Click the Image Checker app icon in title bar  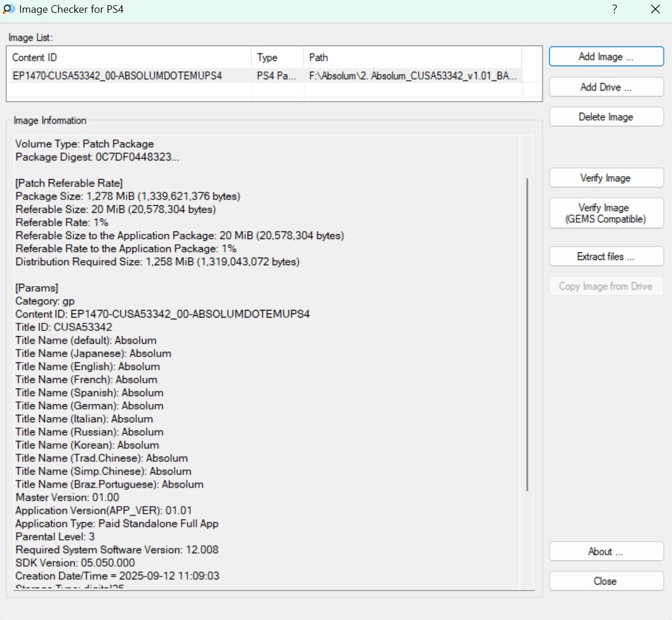click(x=9, y=9)
